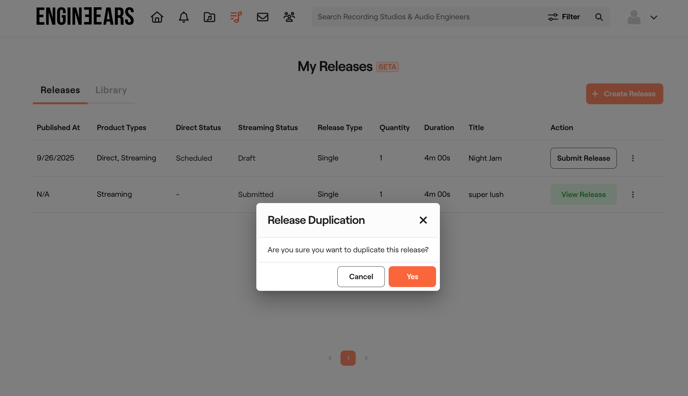This screenshot has height=396, width=688.
Task: Click the search magnifier icon
Action: click(598, 17)
